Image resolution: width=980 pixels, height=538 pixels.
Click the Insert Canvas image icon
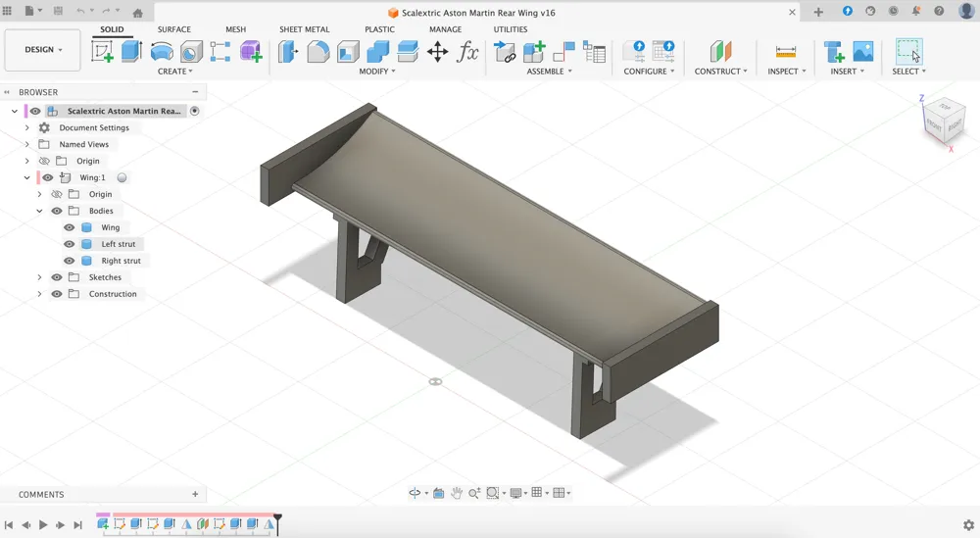863,52
